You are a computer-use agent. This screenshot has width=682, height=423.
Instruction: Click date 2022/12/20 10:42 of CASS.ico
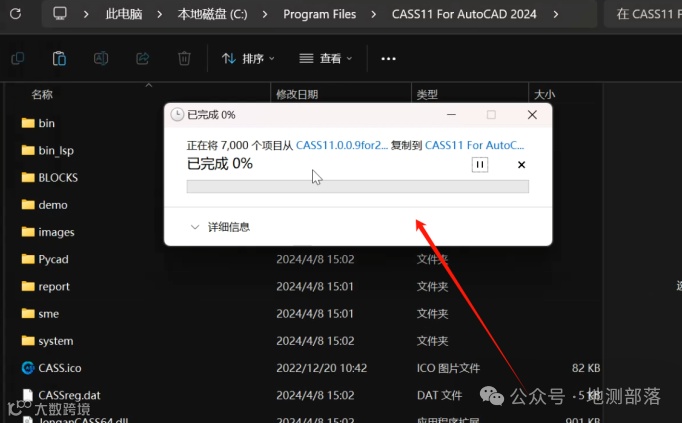tap(321, 368)
